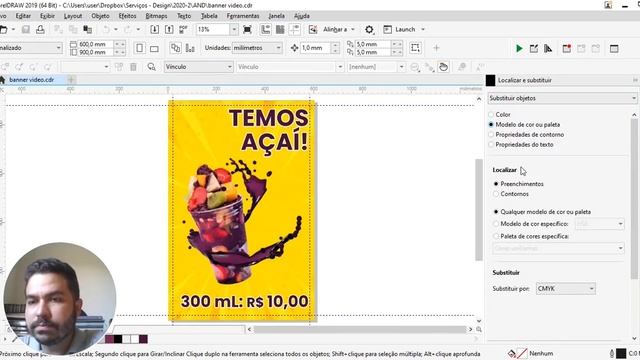Click the home Welcome screen icon
640x360 pixels.
click(x=3, y=80)
